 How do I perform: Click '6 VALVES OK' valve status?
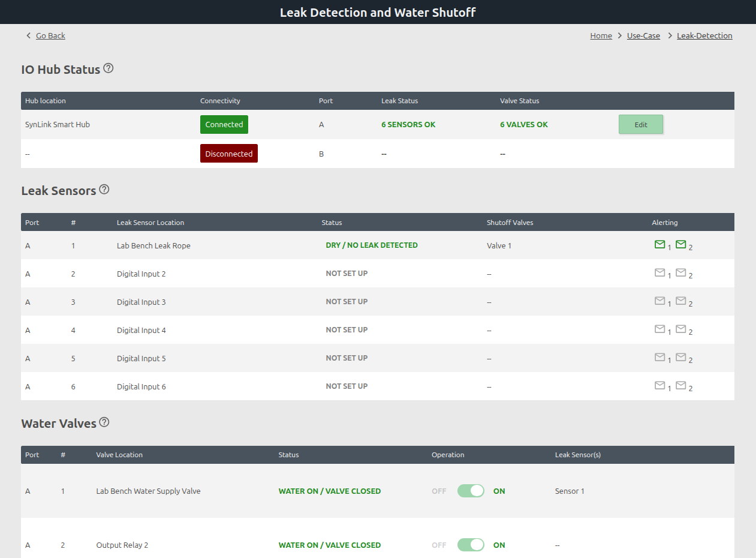[x=524, y=125]
